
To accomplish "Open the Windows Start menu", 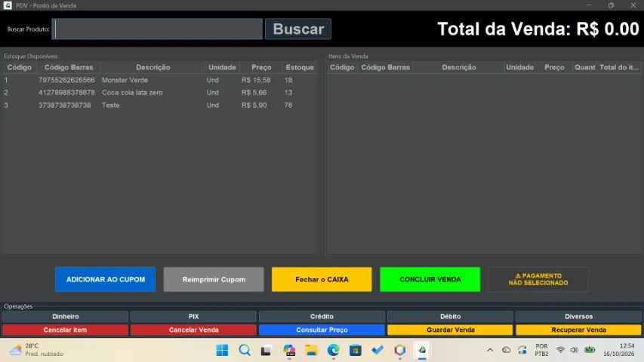I will point(222,350).
